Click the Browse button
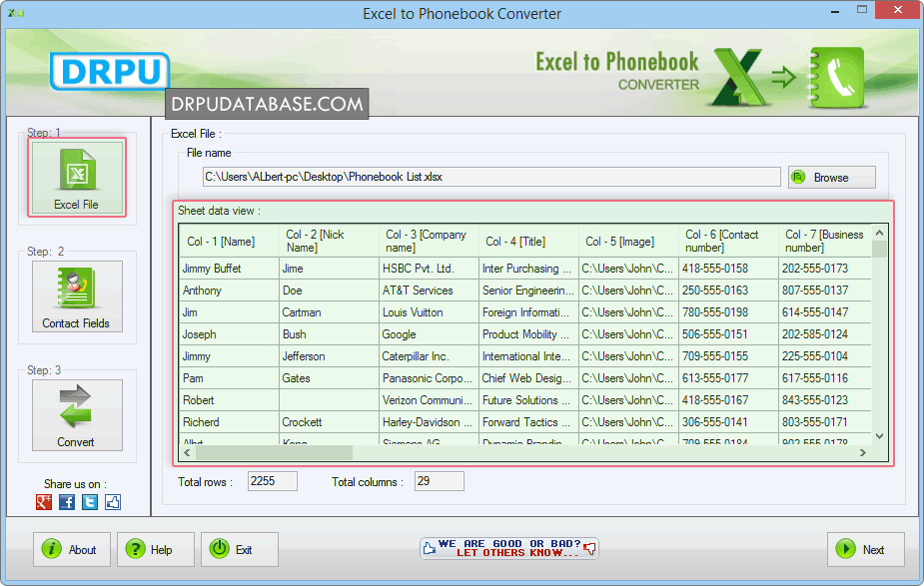The height and width of the screenshot is (586, 924). click(831, 178)
